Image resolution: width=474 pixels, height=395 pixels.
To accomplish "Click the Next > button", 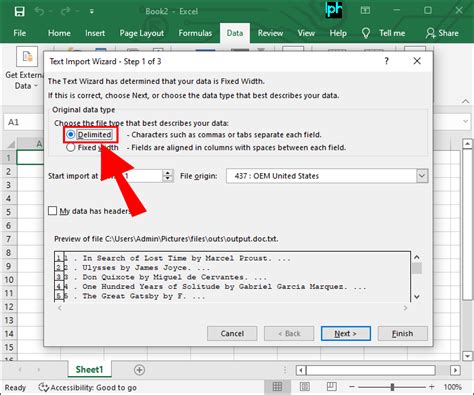I will (346, 333).
